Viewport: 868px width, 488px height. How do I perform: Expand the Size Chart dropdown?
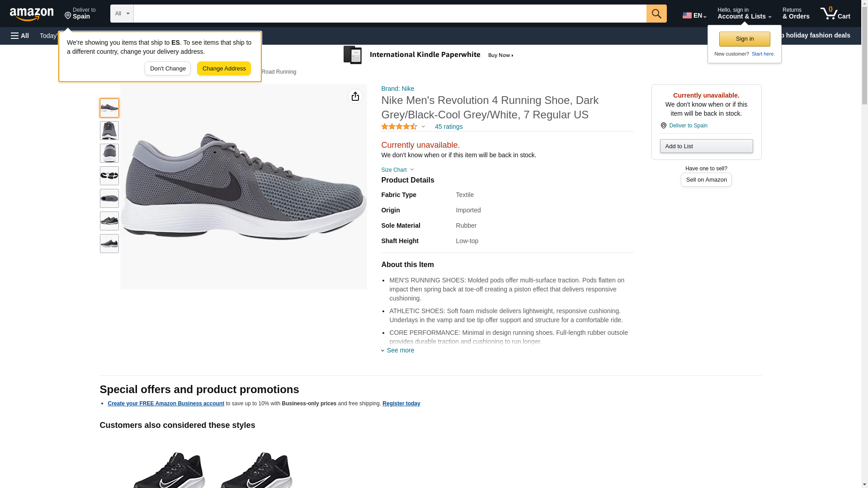tap(397, 170)
